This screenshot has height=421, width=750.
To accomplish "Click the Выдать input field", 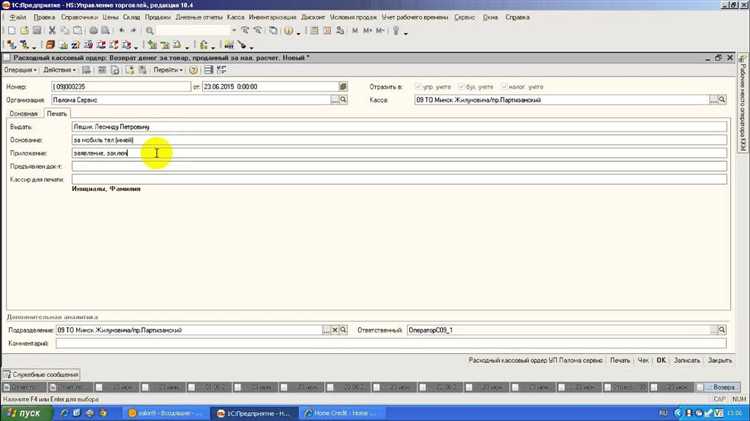I will [x=399, y=127].
